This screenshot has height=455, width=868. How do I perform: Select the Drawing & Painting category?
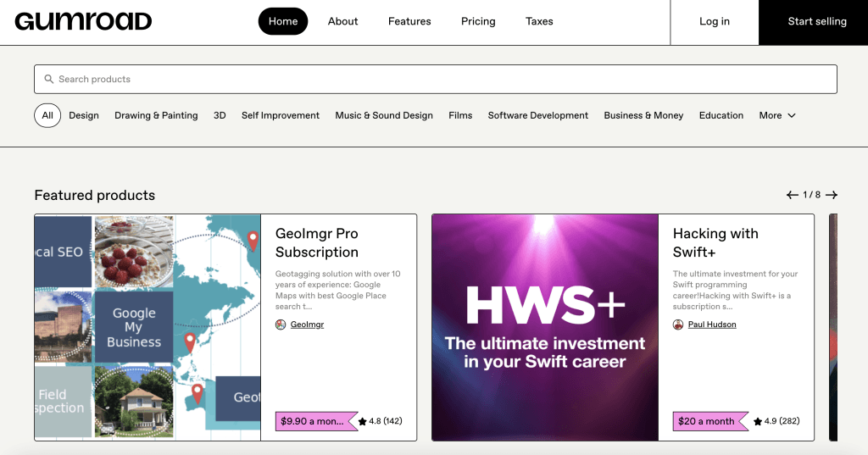(x=156, y=115)
